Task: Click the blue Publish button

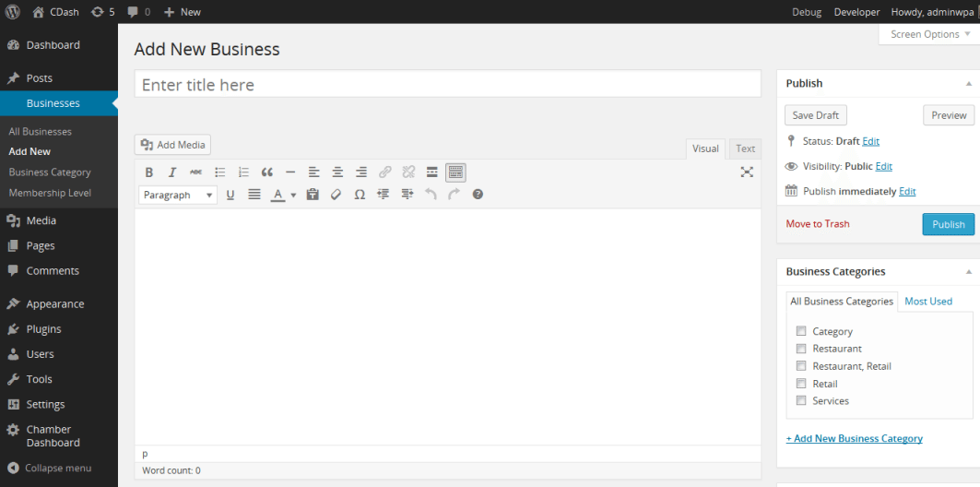Action: click(948, 224)
